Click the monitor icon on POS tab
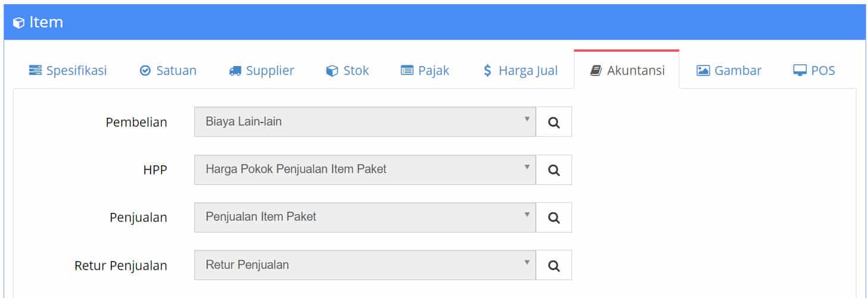The width and height of the screenshot is (868, 298). coord(800,71)
